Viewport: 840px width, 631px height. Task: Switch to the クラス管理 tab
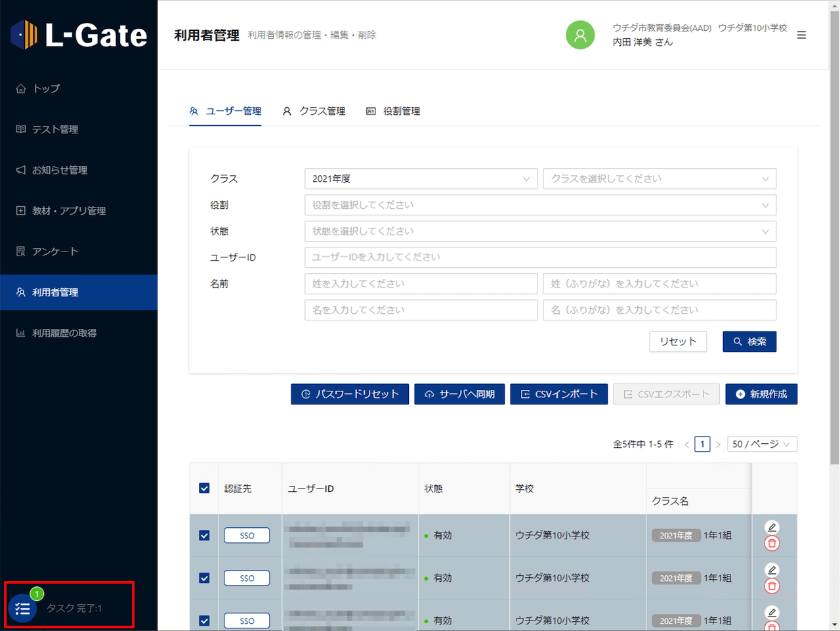click(x=314, y=111)
